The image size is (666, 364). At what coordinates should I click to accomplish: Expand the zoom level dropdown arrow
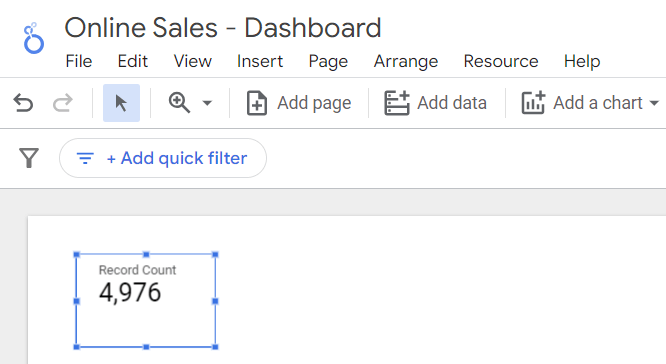[x=207, y=103]
